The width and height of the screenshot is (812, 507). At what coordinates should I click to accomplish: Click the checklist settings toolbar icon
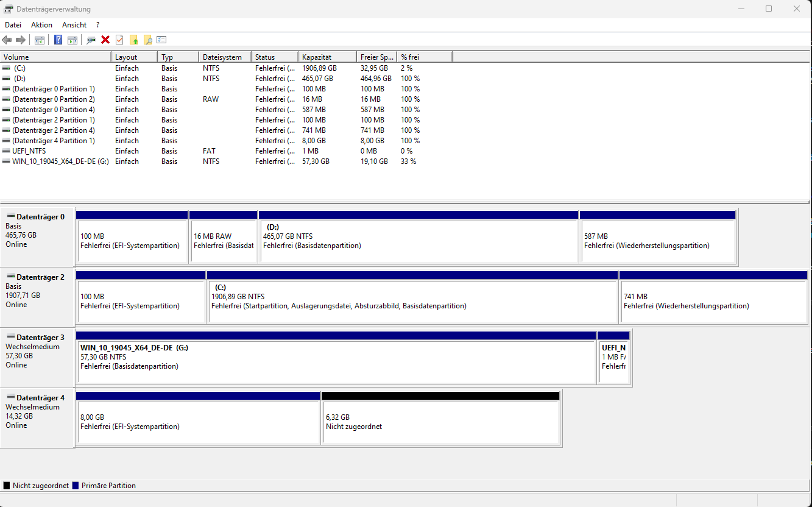(161, 40)
